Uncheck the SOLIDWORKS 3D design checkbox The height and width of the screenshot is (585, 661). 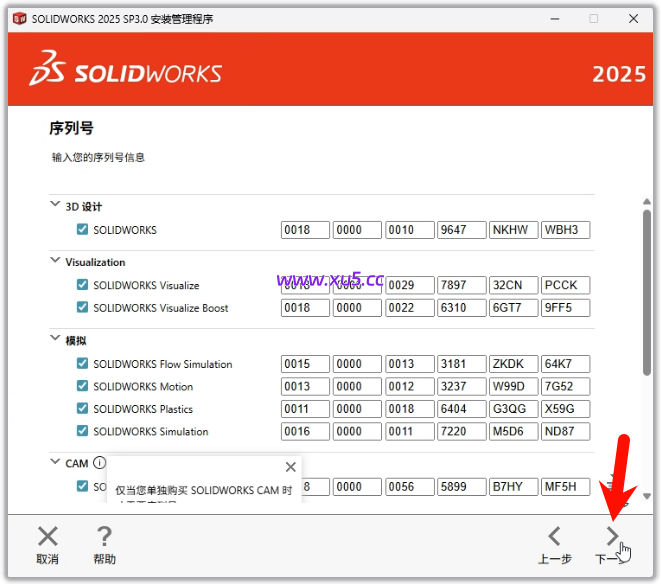(x=82, y=230)
